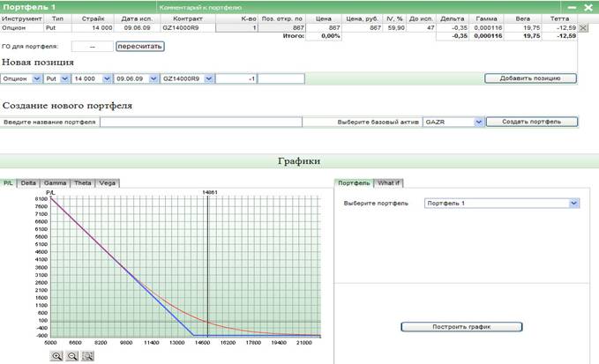Image resolution: width=599 pixels, height=364 pixels.
Task: Click the Дата исп. column header
Action: pyautogui.click(x=137, y=19)
